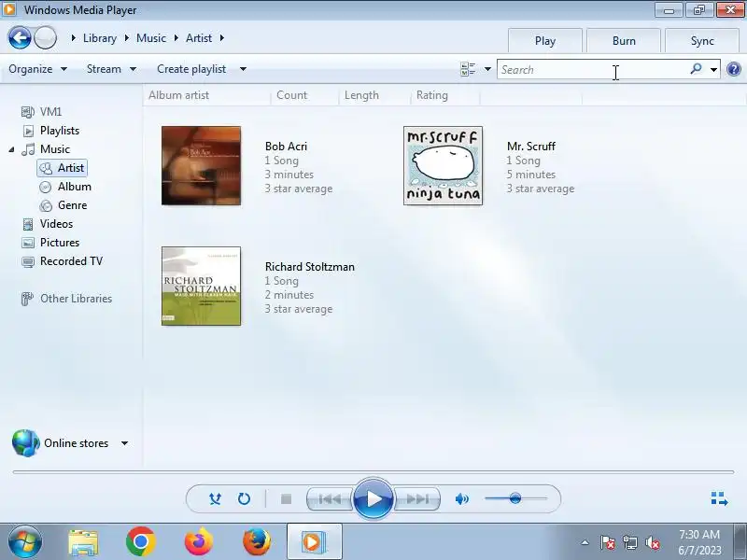
Task: Select the Genre view in sidebar
Action: pos(63,205)
